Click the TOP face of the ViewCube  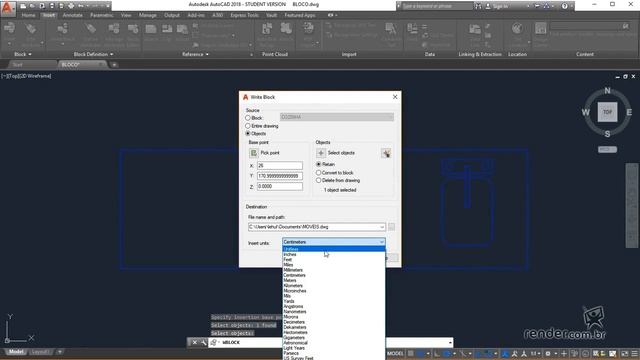tap(607, 112)
